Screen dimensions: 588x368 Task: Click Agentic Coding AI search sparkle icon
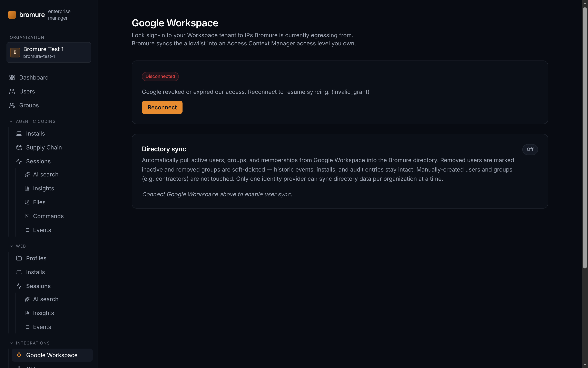27,175
